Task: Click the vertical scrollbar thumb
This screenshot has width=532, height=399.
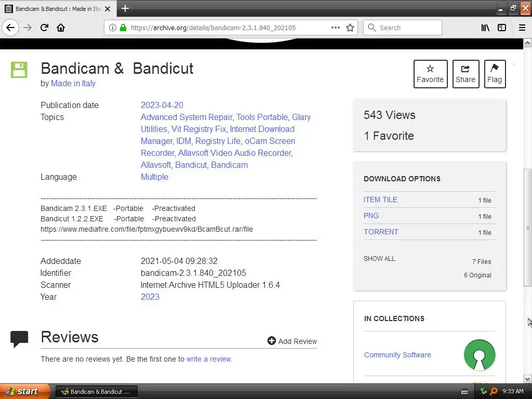Action: coord(528,228)
